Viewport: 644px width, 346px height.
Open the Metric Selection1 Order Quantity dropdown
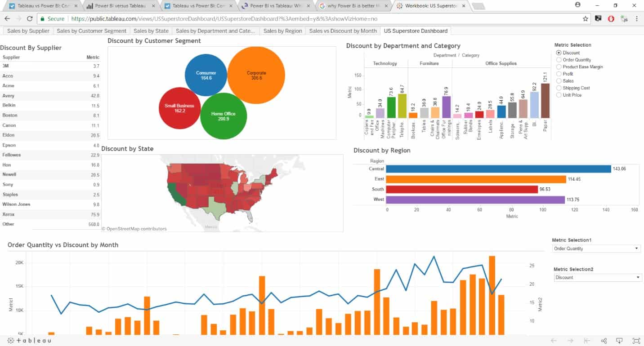pyautogui.click(x=596, y=248)
